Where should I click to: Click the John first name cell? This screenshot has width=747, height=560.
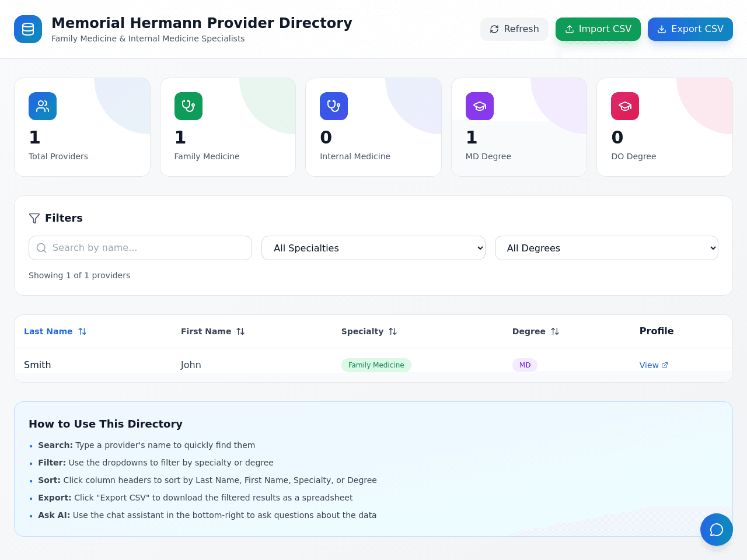(191, 365)
